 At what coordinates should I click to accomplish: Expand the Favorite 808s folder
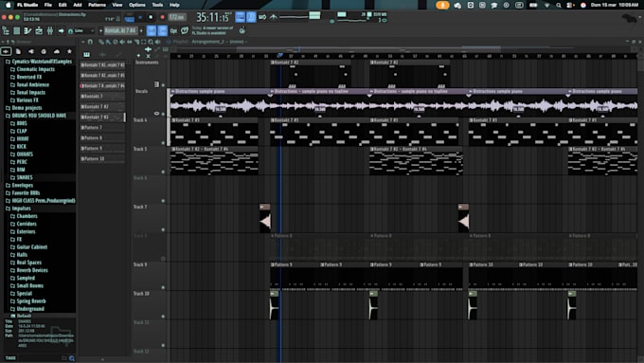pyautogui.click(x=23, y=192)
